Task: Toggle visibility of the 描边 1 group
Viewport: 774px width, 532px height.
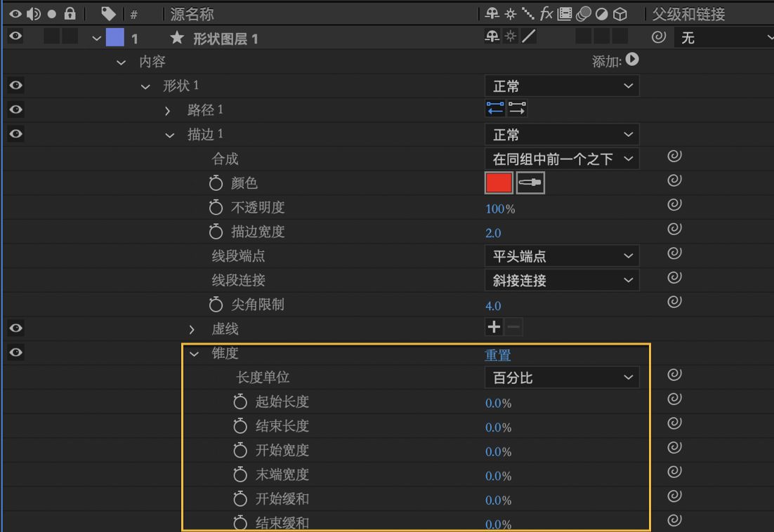Action: 15,134
